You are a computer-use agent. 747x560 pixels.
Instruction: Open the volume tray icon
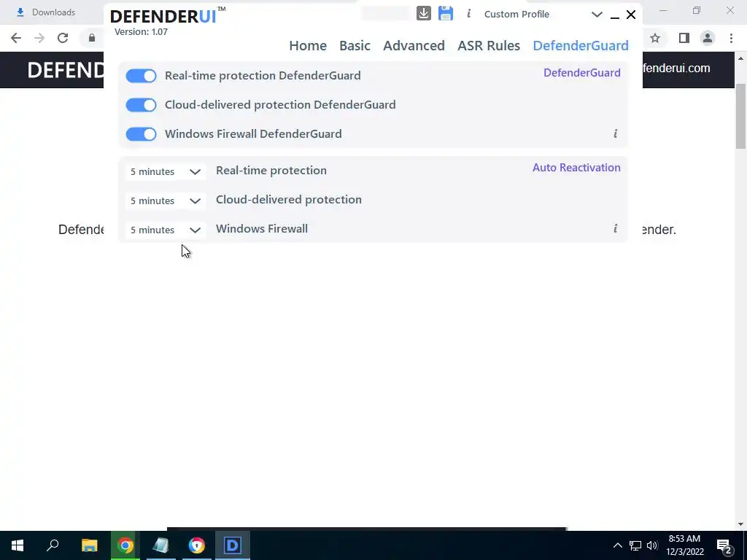tap(652, 545)
